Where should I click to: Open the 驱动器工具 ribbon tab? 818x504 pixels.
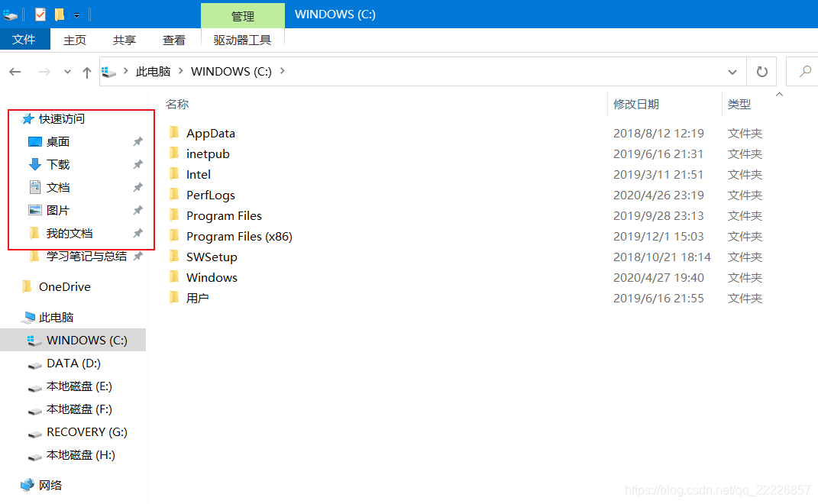click(243, 40)
